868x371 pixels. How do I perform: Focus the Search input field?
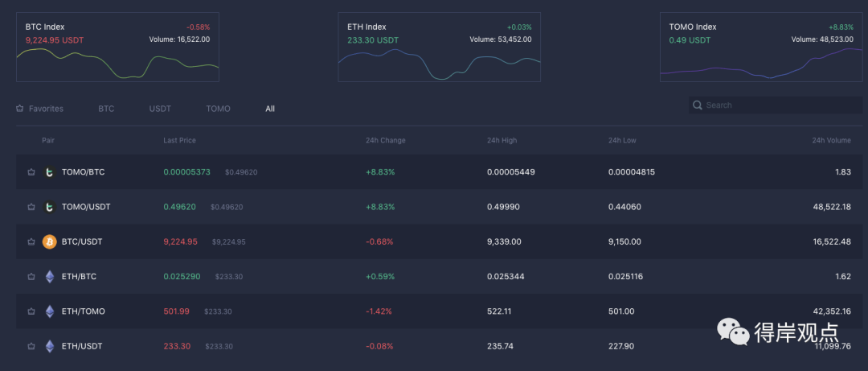tap(776, 105)
